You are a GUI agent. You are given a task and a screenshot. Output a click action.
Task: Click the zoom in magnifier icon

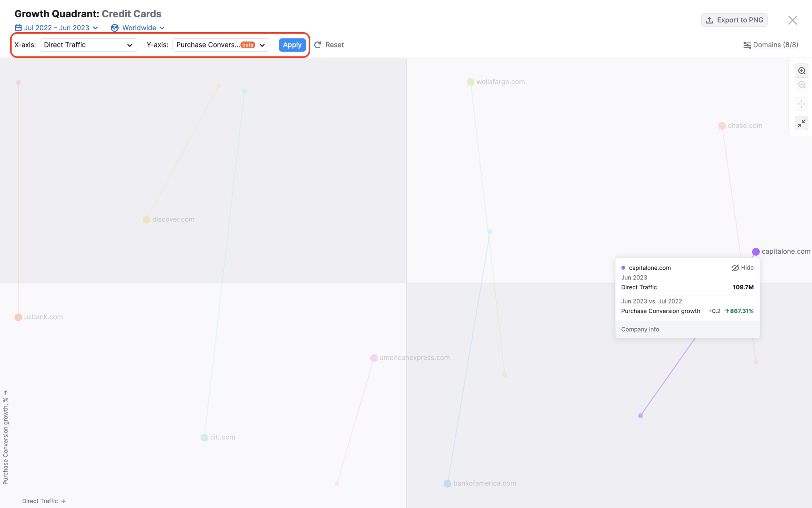coord(802,71)
